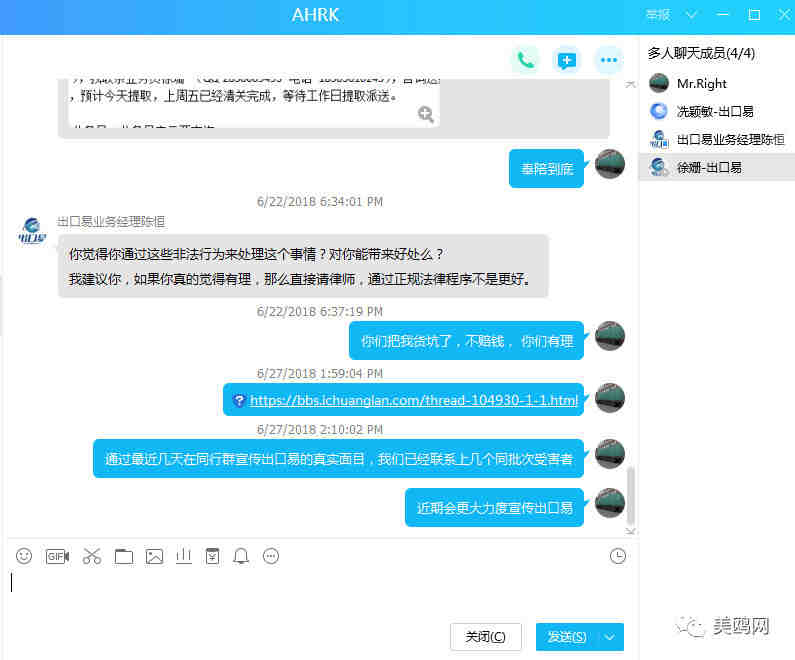This screenshot has height=660, width=795.
Task: Click sender avatar beside 出口易业务经理陈恒 message
Action: [x=31, y=231]
